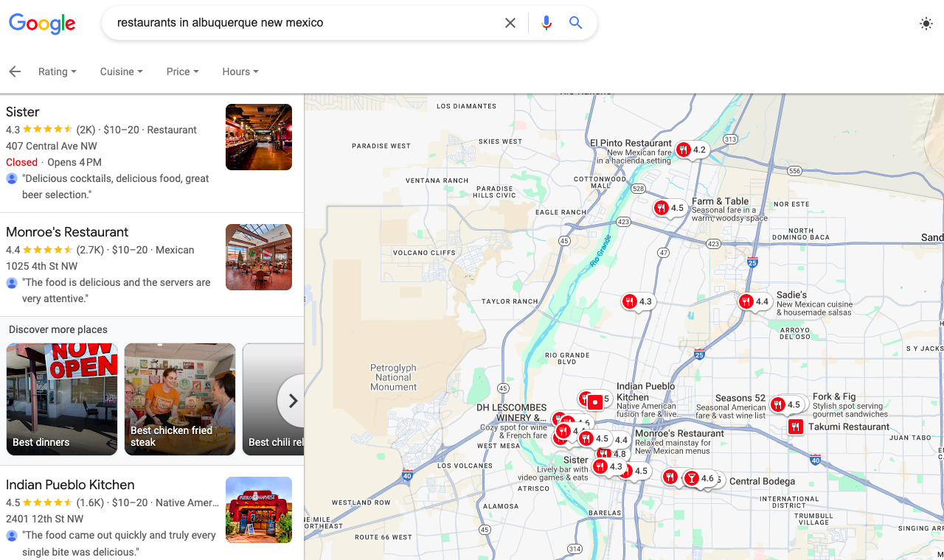View the Sister bar interior photo
The image size is (944, 560).
(259, 137)
